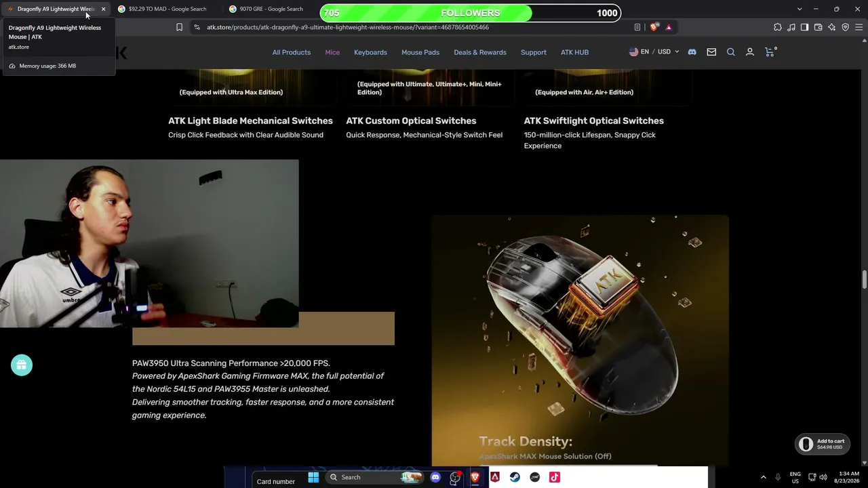Open the Brave Wallet icon

click(x=818, y=27)
